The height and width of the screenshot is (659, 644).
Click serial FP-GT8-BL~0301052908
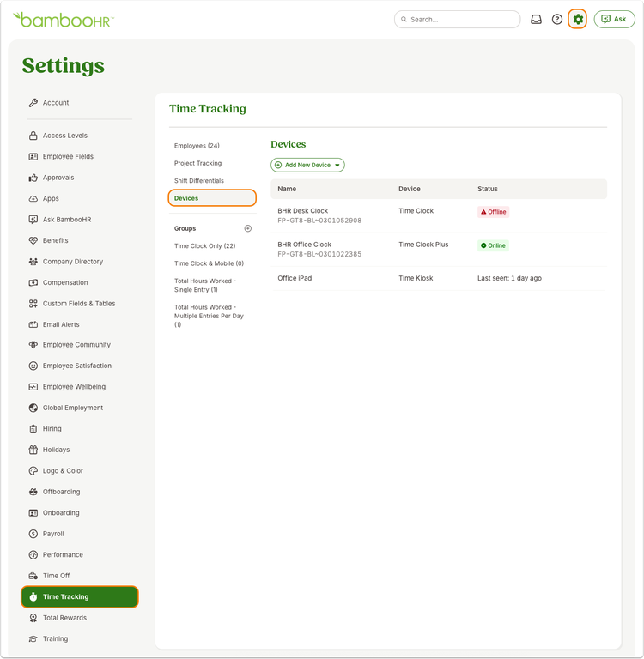click(x=319, y=221)
